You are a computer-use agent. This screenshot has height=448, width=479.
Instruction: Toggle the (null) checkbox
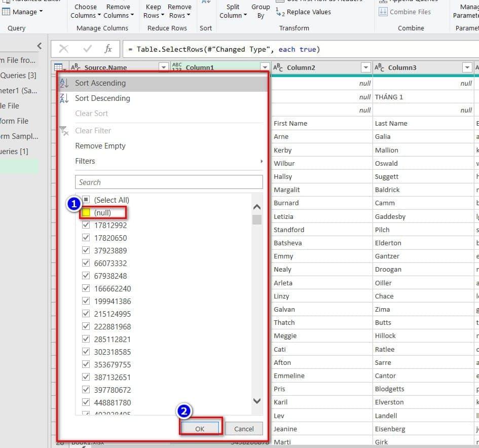[86, 213]
